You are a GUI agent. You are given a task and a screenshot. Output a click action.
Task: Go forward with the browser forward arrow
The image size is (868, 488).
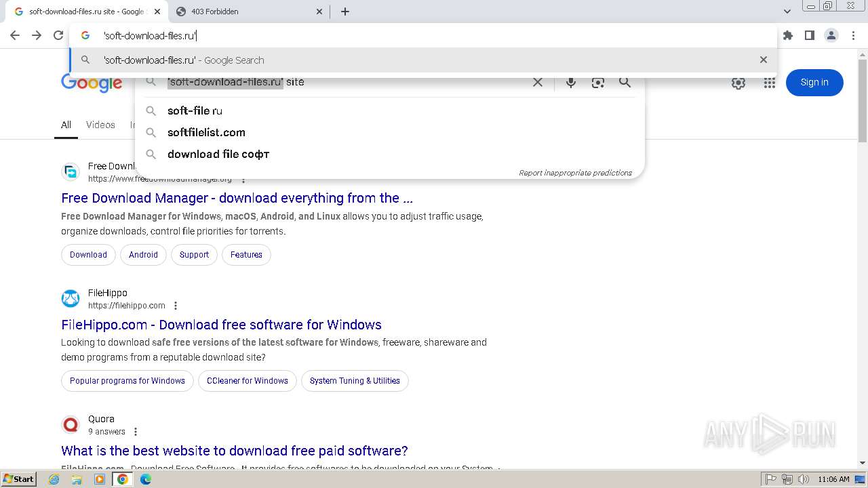click(x=37, y=35)
